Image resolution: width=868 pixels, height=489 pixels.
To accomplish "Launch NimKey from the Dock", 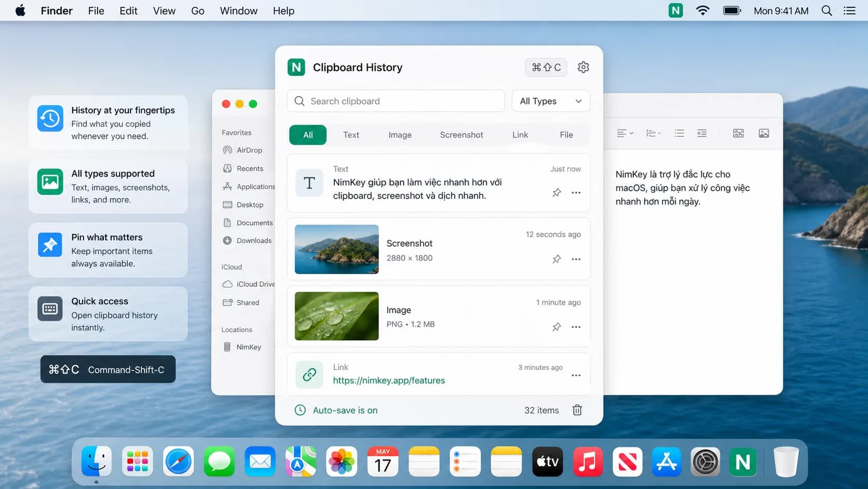I will tap(743, 461).
